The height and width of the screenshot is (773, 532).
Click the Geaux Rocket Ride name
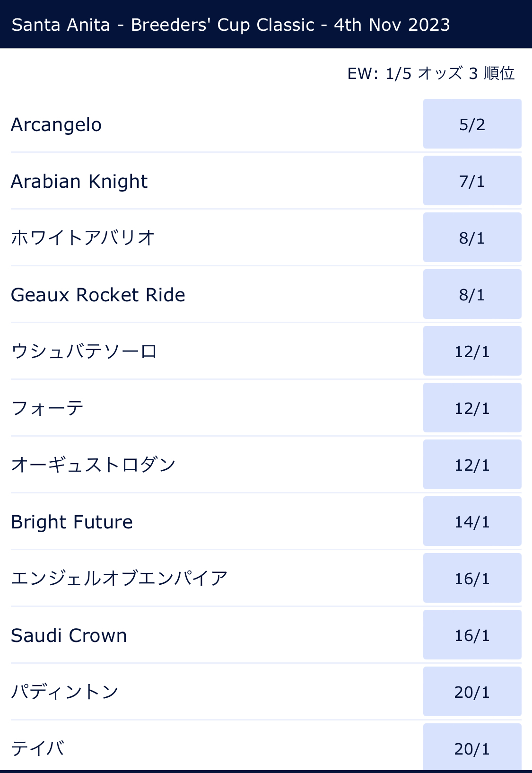click(98, 295)
